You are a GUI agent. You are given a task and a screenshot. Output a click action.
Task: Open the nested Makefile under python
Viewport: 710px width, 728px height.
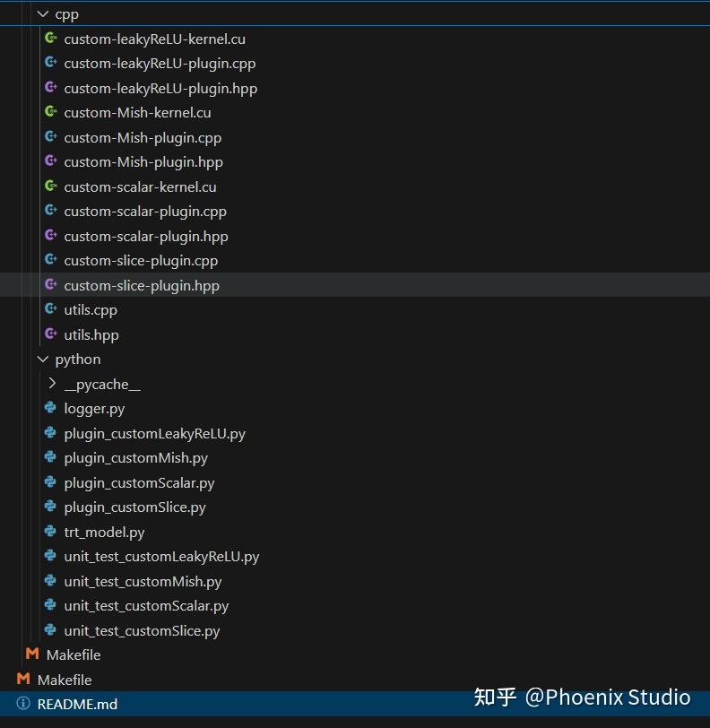[x=74, y=655]
